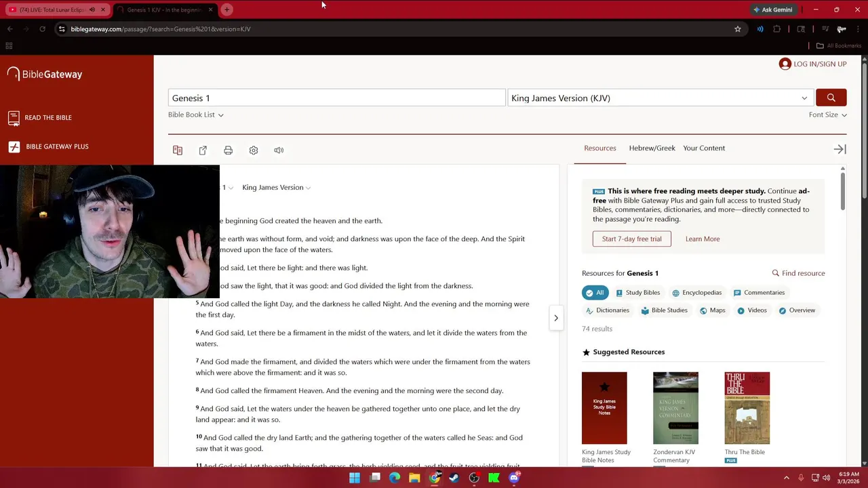868x488 pixels.
Task: Select the Overview filter
Action: (x=797, y=310)
